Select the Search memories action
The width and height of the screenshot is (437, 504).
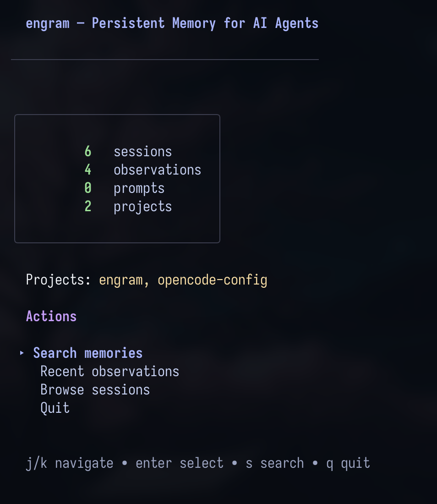[87, 353]
